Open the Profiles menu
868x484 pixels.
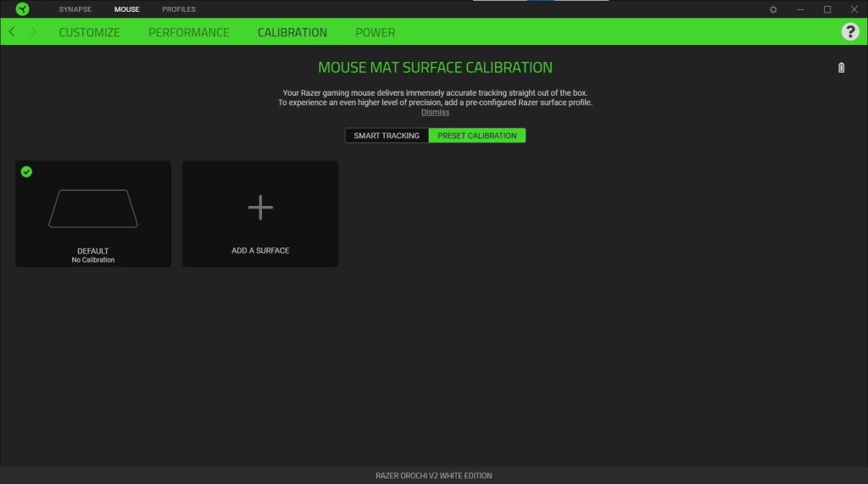(179, 9)
